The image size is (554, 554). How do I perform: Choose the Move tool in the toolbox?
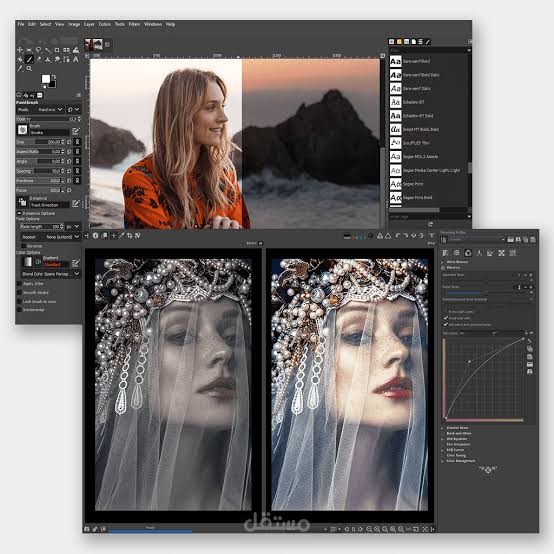pos(20,50)
